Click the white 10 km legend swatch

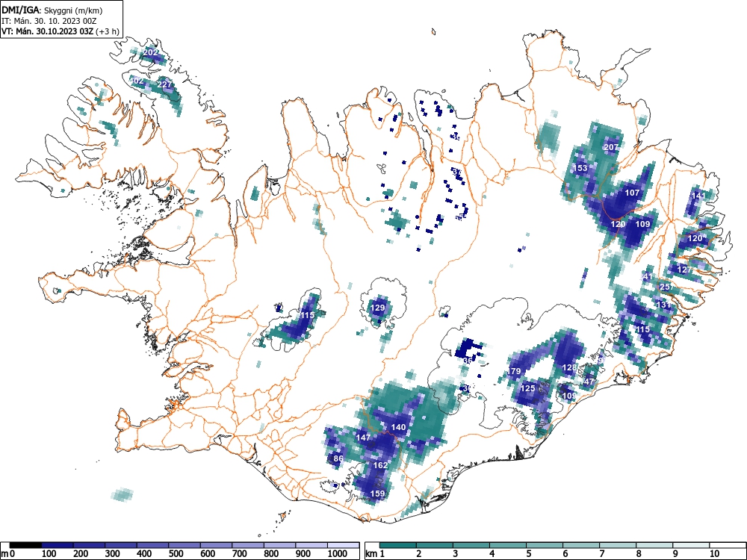coord(728,545)
